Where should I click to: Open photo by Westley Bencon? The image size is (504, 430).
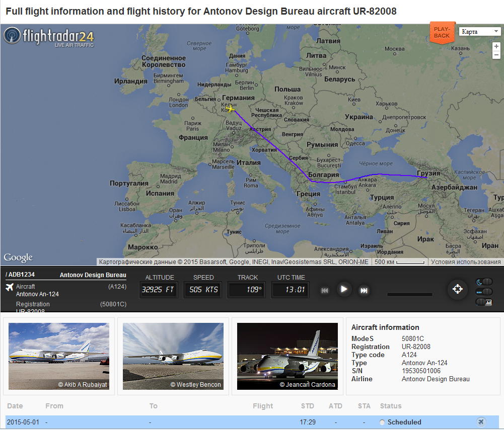pos(173,356)
